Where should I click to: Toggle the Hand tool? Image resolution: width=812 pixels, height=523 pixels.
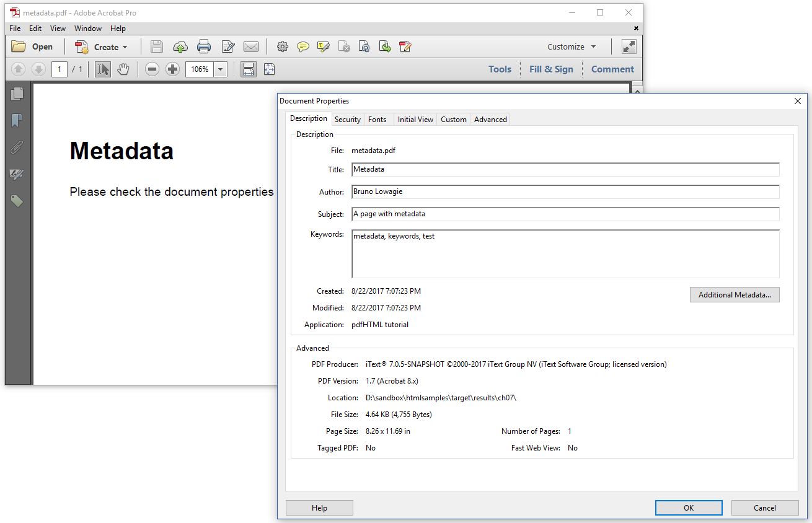click(x=123, y=69)
